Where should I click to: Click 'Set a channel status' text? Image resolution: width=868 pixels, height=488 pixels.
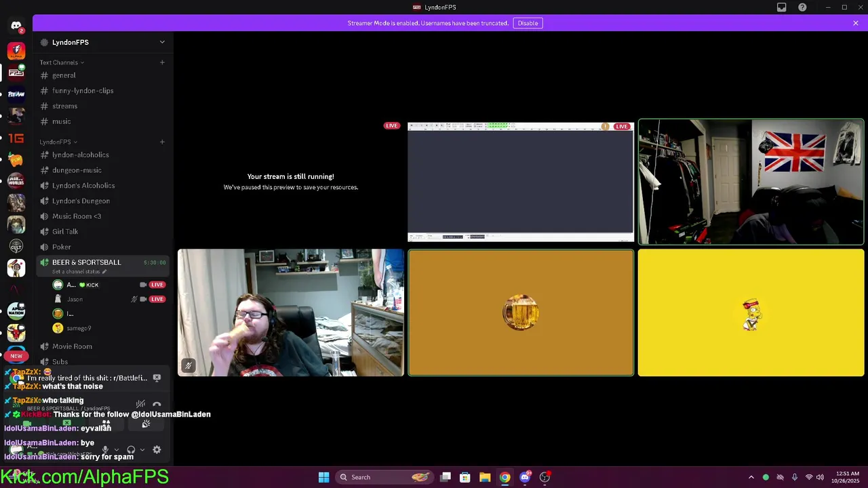pyautogui.click(x=76, y=272)
